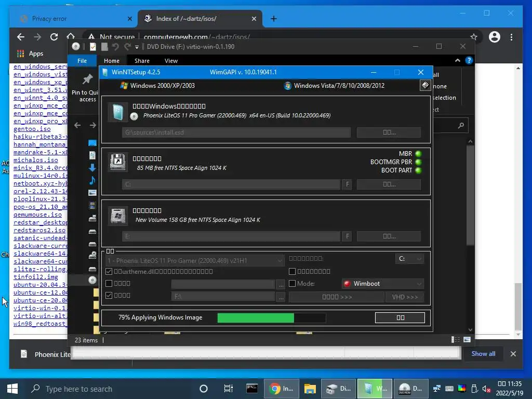The height and width of the screenshot is (399, 532).
Task: Select the DVD drive disc in the Explorer sidebar
Action: [92, 280]
